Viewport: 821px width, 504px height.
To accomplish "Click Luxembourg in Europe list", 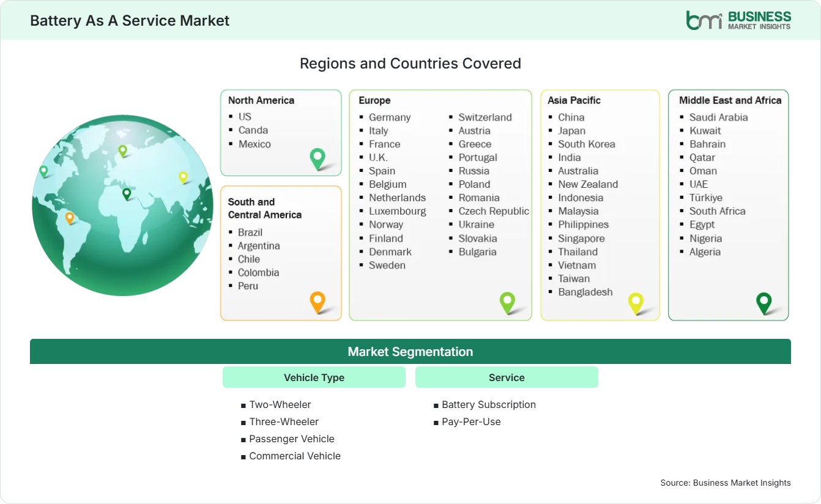I will coord(397,211).
